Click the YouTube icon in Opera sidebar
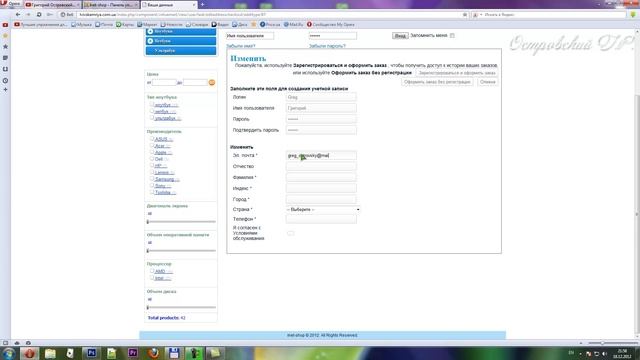640x360 pixels. (x=5, y=25)
